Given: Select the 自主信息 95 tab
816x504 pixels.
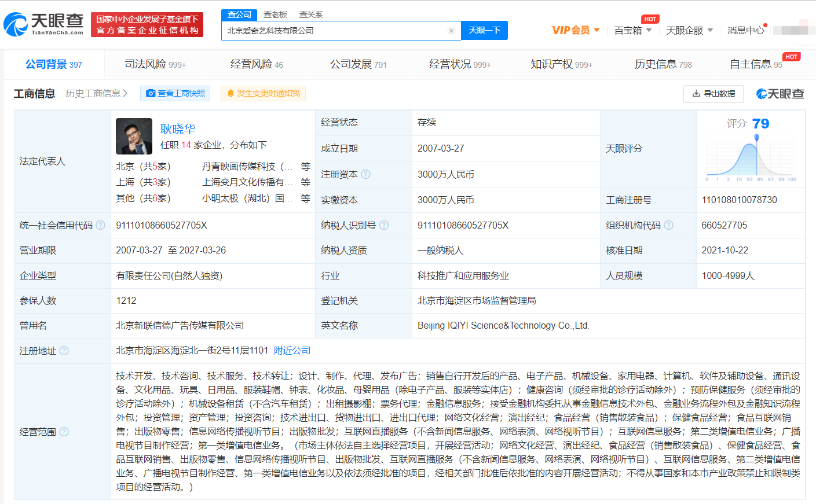Looking at the screenshot, I should 756,64.
